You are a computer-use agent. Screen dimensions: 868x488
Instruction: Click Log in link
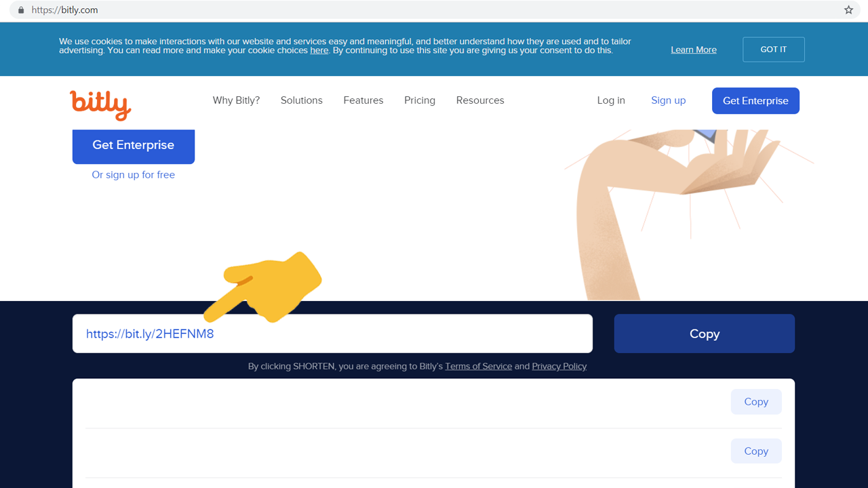coord(611,100)
